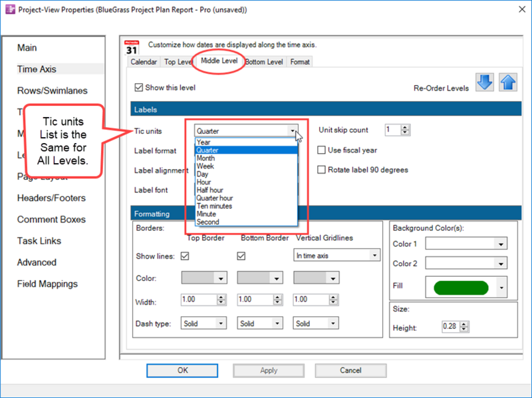The height and width of the screenshot is (398, 532).
Task: Open the Tic units dropdown arrow
Action: (293, 130)
